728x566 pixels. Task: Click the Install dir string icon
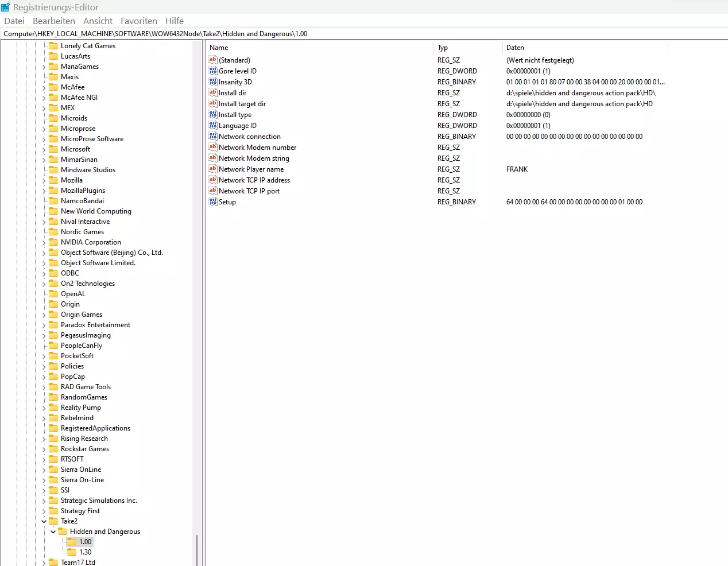coord(213,92)
